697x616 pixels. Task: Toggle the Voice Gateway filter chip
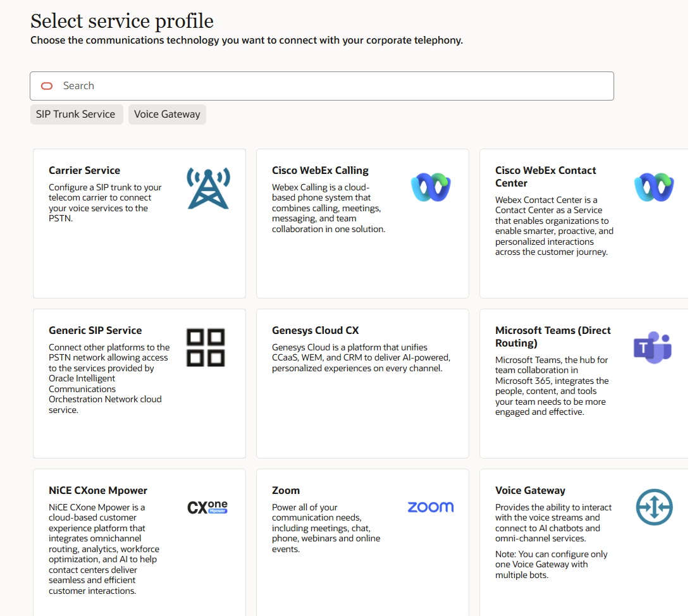tap(167, 114)
